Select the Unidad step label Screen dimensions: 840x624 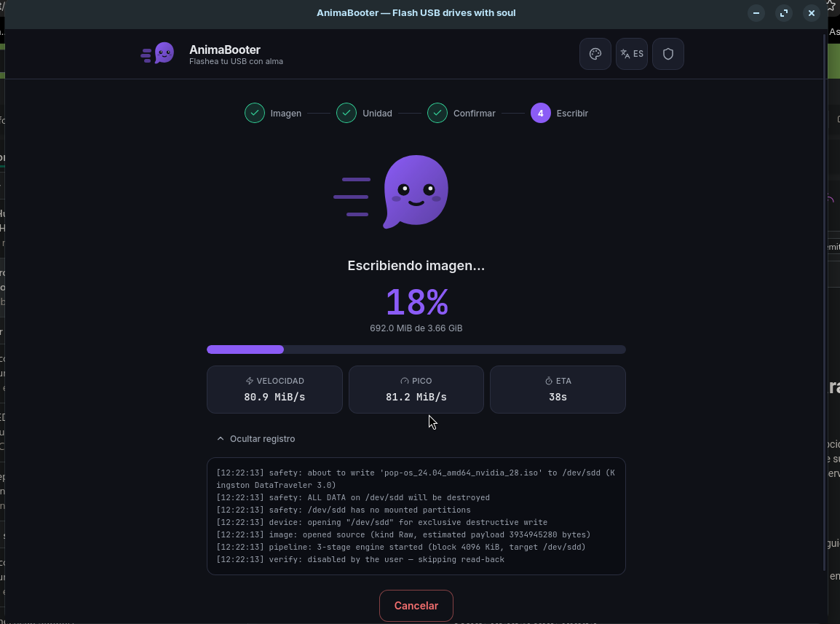[377, 113]
